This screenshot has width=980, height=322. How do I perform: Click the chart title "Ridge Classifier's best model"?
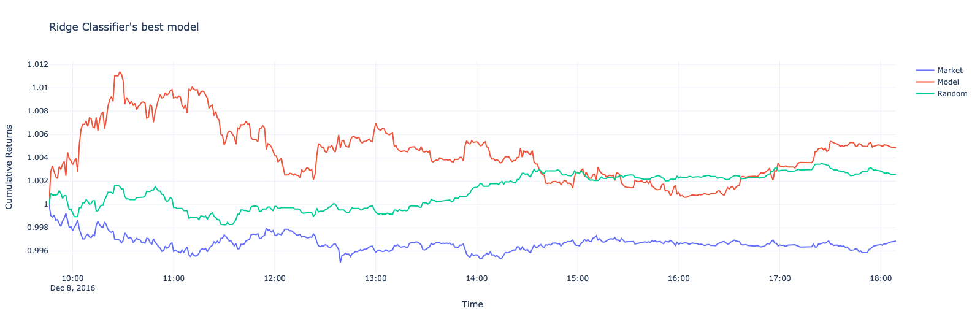click(124, 27)
